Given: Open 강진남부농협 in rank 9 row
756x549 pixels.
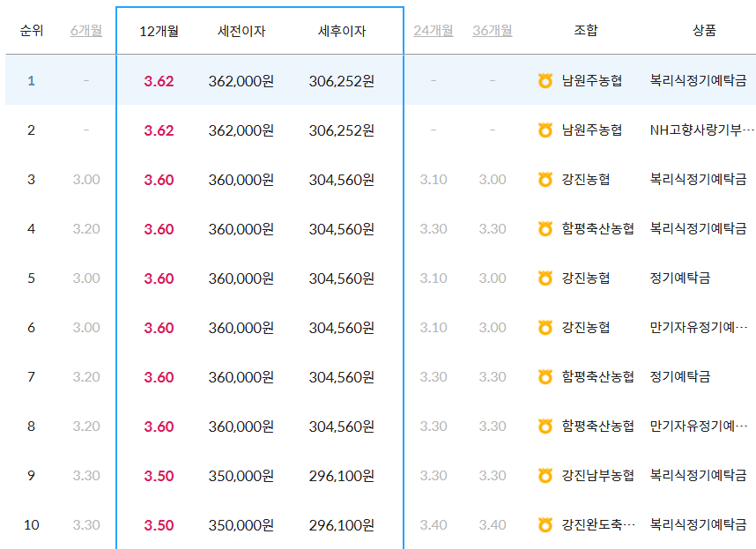Looking at the screenshot, I should point(598,475).
